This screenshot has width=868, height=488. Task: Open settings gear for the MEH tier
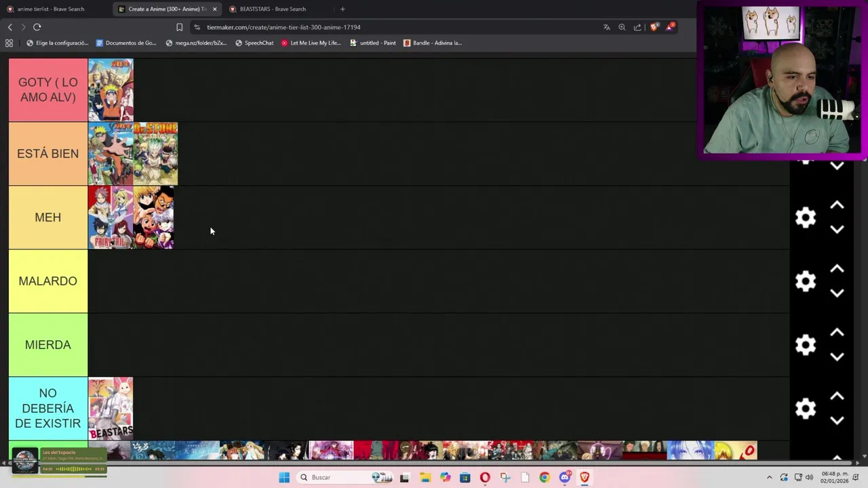tap(806, 218)
